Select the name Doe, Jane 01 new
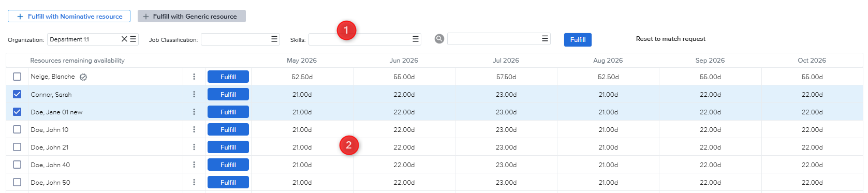868x193 pixels. [56, 112]
